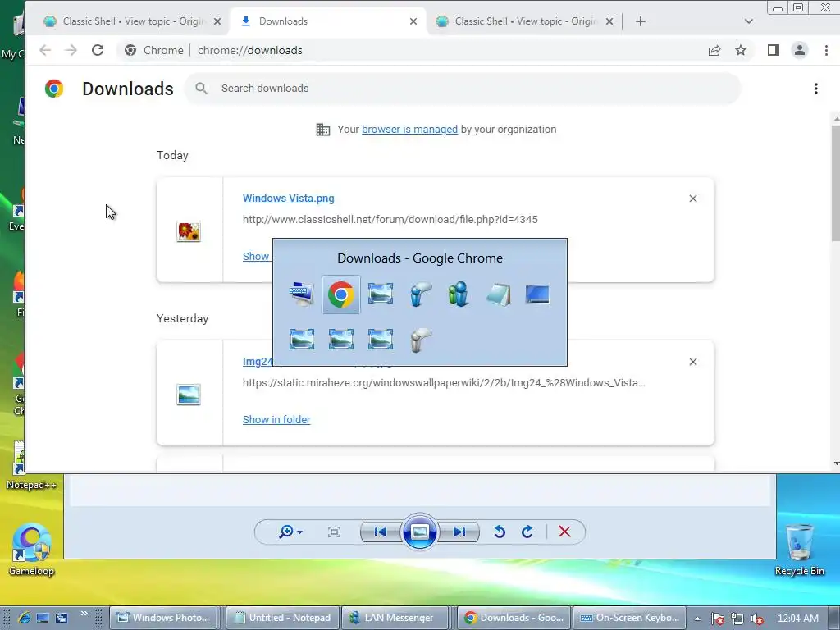Click the classicshell.net file.php?id=4345 URL text
Image resolution: width=840 pixels, height=630 pixels.
[x=390, y=219]
